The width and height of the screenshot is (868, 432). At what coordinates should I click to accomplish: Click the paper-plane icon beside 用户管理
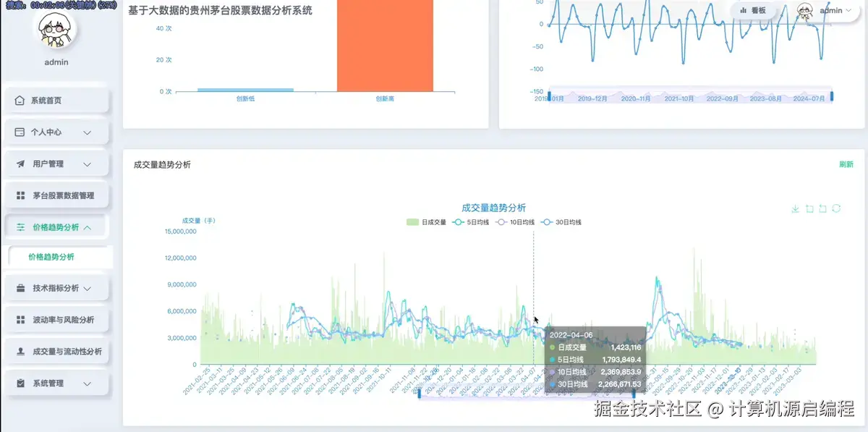coord(20,164)
